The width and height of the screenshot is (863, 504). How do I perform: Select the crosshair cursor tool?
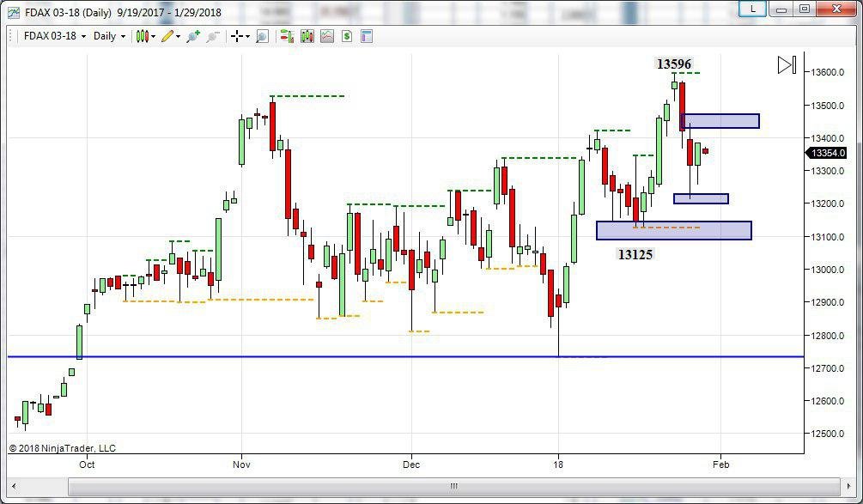237,36
